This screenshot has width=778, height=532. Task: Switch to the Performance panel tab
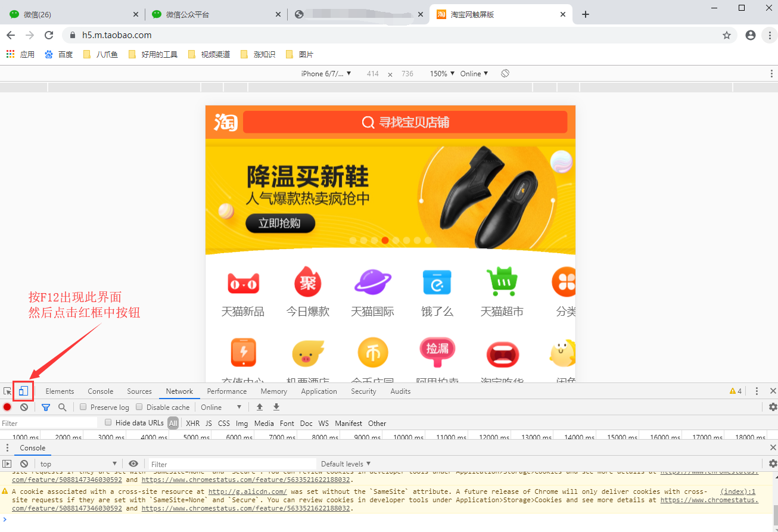227,391
